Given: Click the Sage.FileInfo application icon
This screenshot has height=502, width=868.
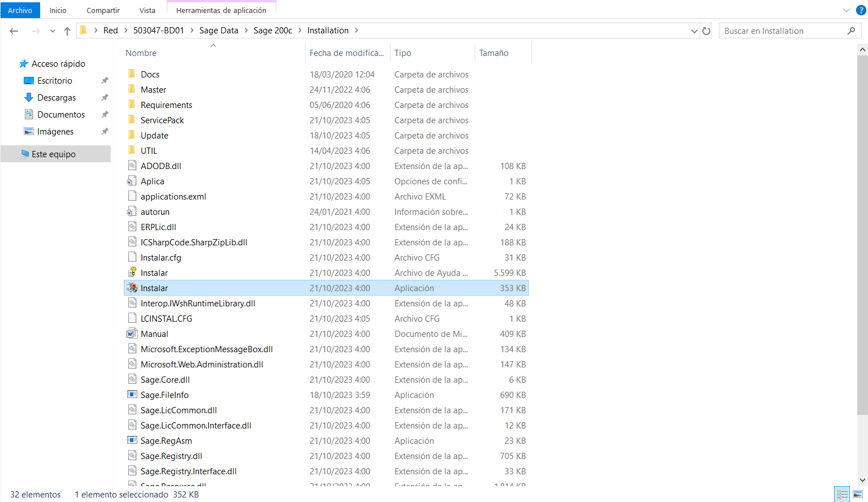Looking at the screenshot, I should click(x=132, y=395).
